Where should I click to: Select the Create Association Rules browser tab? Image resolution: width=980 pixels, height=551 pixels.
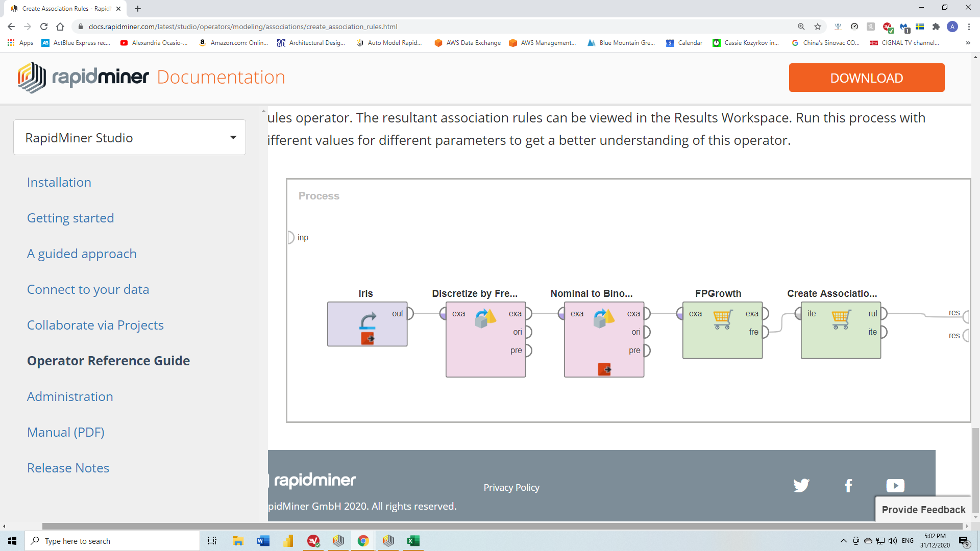click(65, 9)
